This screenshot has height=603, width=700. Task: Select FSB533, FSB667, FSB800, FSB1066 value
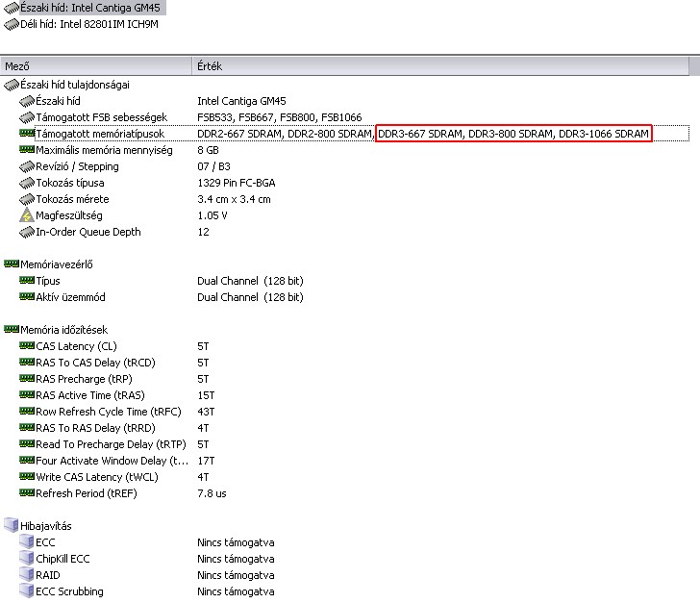[x=280, y=117]
